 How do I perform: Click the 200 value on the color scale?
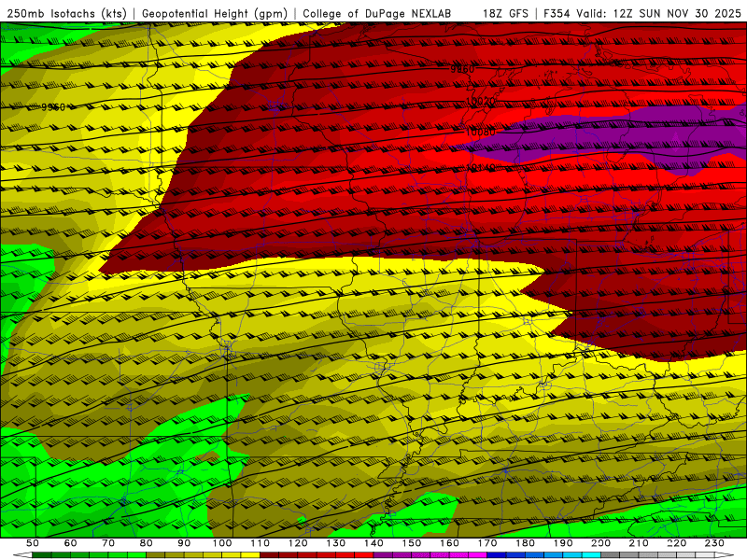point(600,543)
